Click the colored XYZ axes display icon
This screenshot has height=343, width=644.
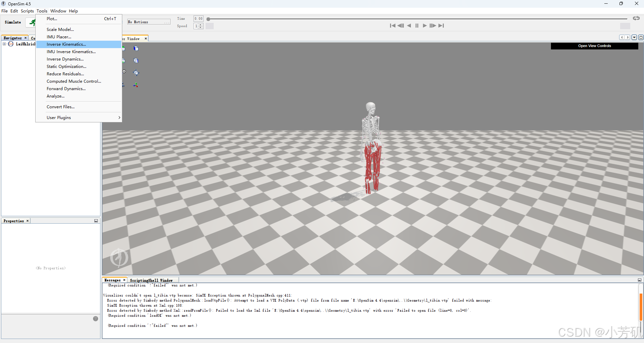point(136,85)
